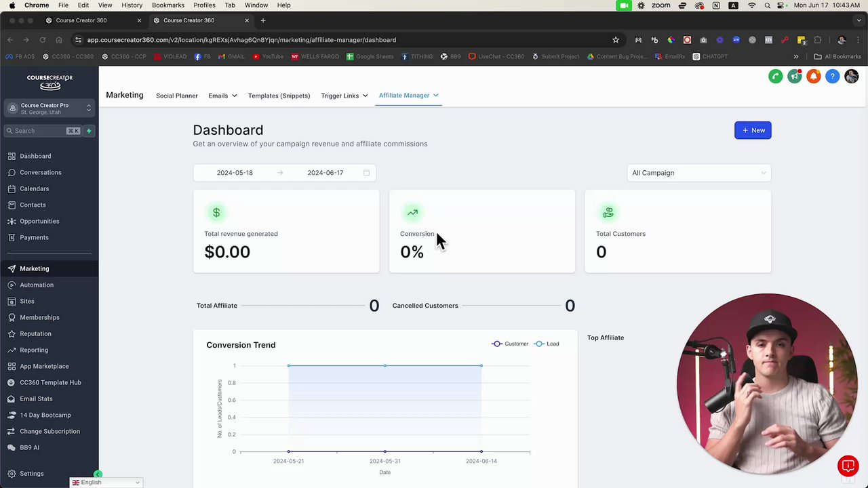This screenshot has height=488, width=868.
Task: Open the user profile avatar in the app header
Action: [852, 77]
